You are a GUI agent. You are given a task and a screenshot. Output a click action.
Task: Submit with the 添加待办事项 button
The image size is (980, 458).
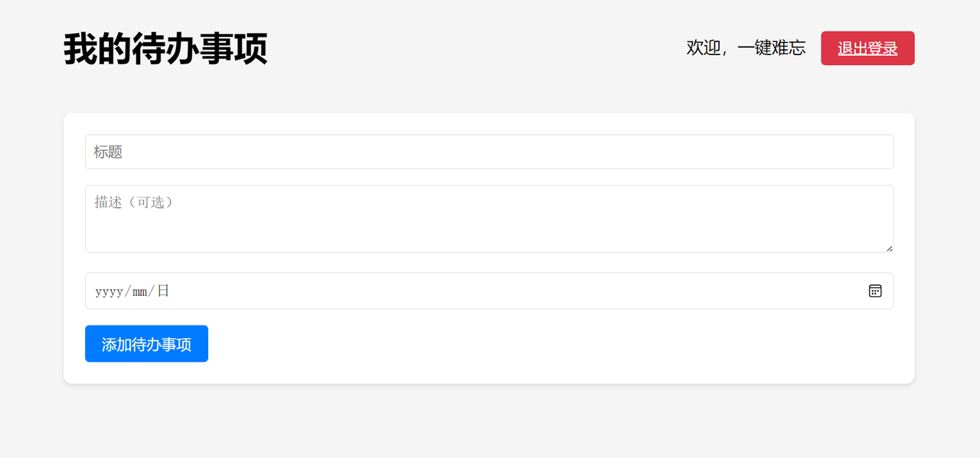(146, 344)
